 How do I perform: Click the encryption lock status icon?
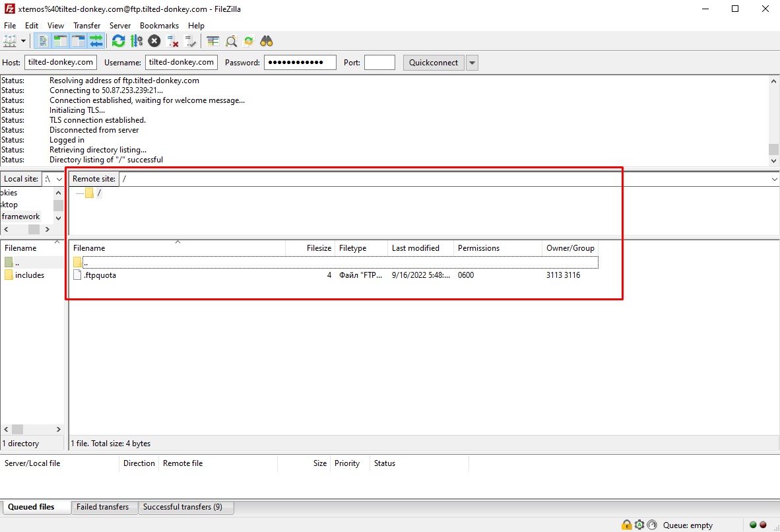point(626,525)
